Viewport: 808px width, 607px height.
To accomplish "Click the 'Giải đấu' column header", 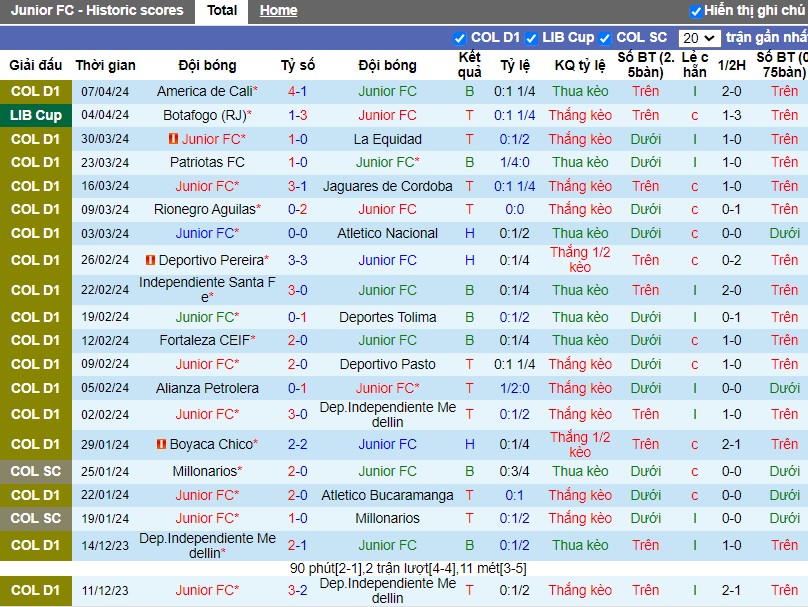I will (x=36, y=65).
